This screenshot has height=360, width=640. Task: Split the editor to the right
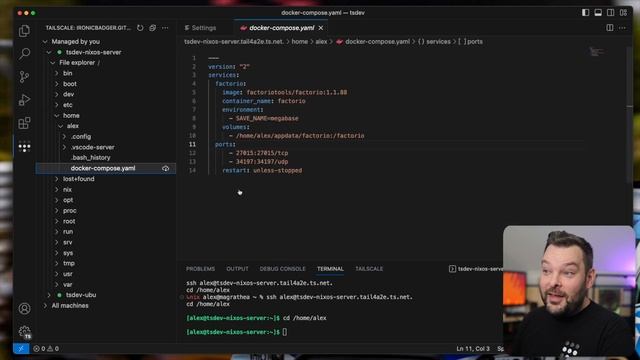point(609,28)
